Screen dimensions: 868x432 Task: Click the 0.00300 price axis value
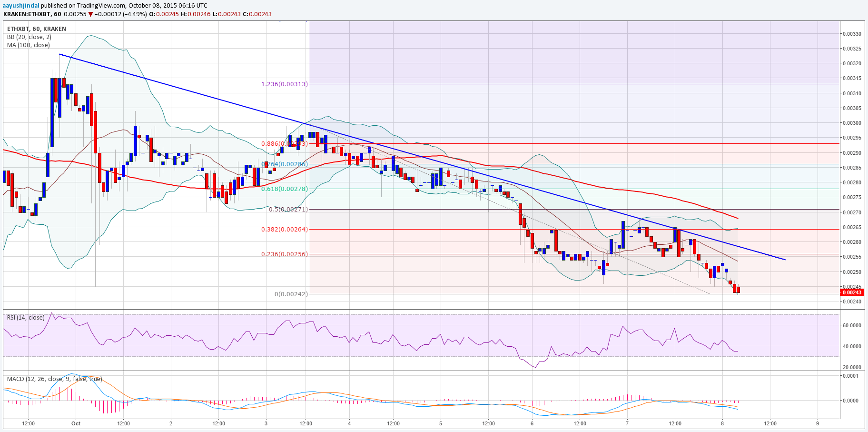852,123
